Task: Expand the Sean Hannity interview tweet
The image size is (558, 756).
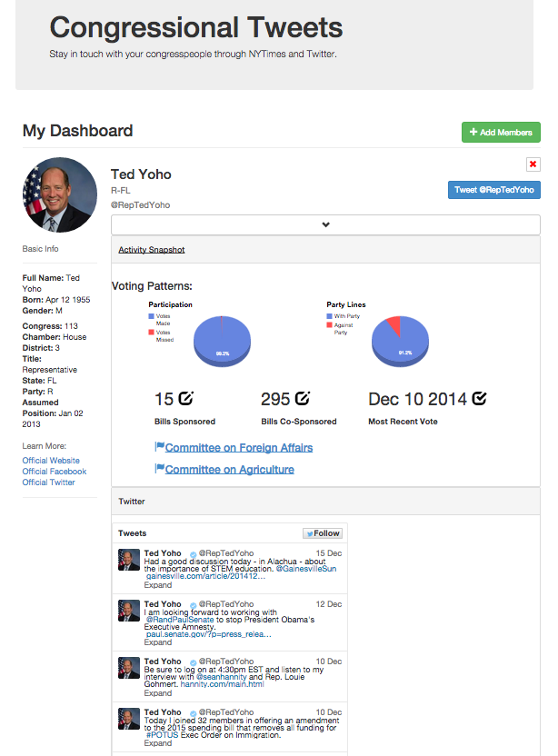Action: tap(158, 692)
